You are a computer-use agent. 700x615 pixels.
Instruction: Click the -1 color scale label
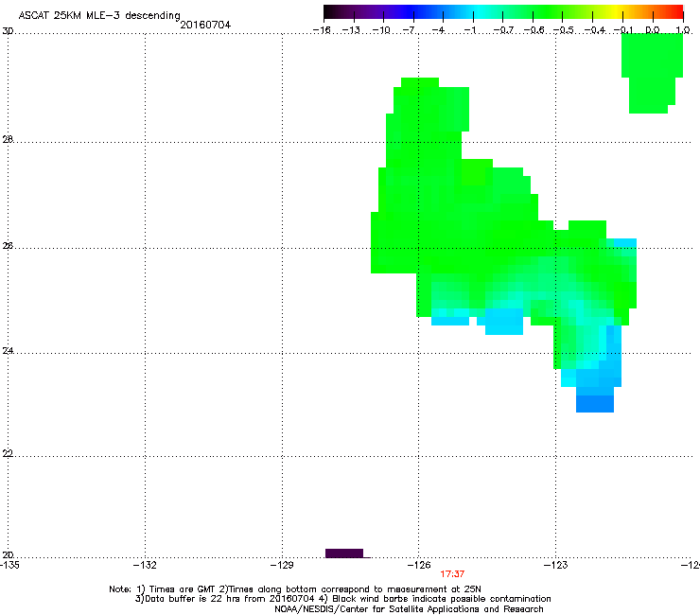(x=469, y=30)
